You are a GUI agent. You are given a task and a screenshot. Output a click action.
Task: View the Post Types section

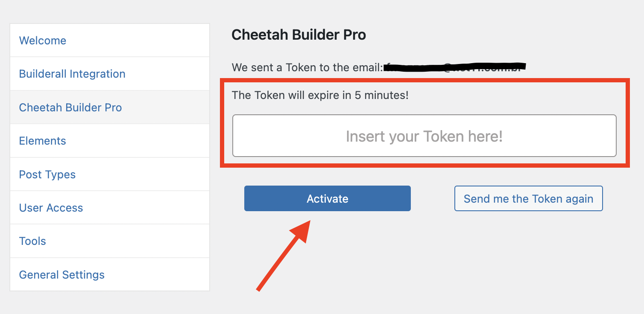47,174
